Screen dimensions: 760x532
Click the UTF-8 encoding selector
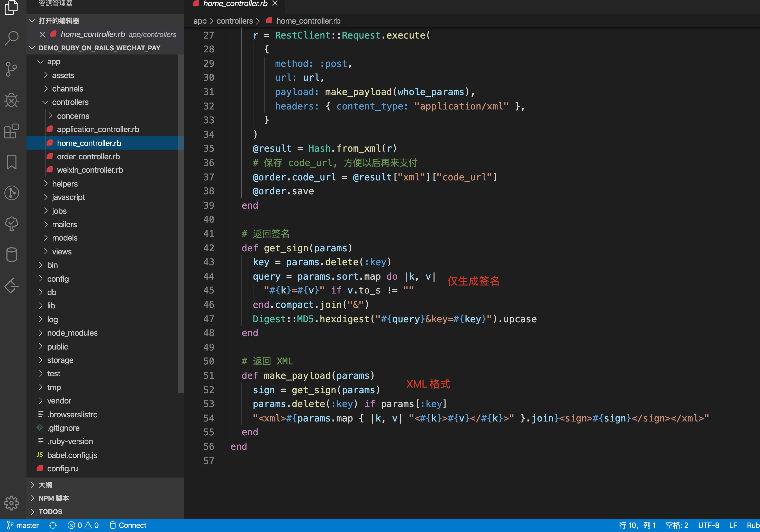click(x=708, y=525)
